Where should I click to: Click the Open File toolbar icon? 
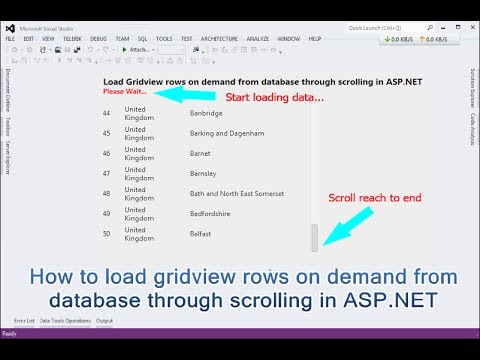(x=58, y=50)
